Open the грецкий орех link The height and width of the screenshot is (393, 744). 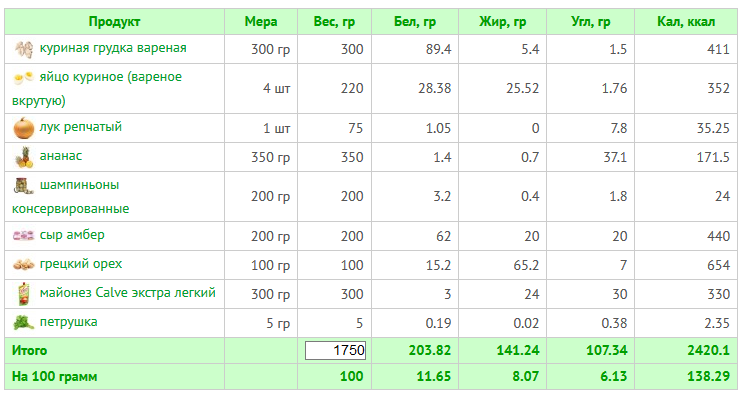pyautogui.click(x=81, y=264)
